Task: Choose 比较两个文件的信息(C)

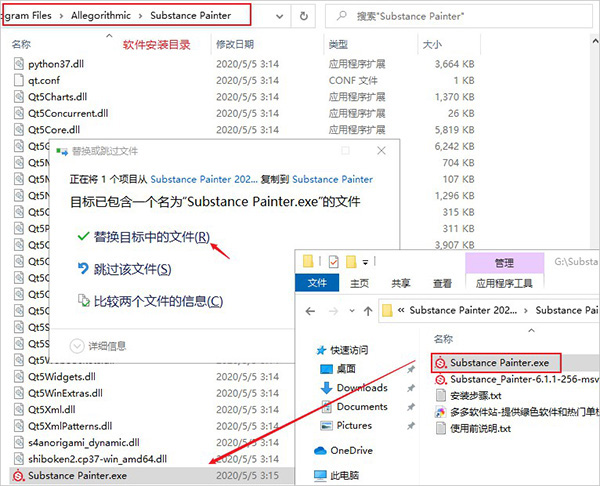Action: pyautogui.click(x=150, y=301)
